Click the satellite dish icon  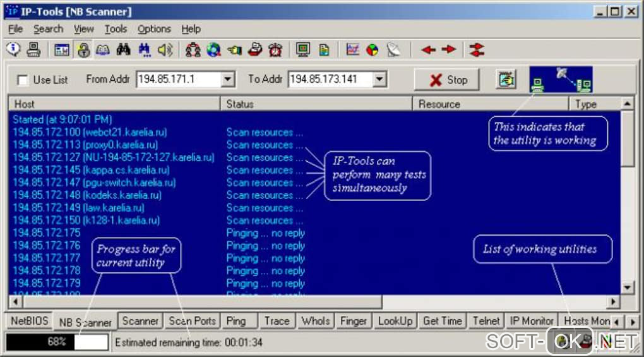tap(393, 50)
